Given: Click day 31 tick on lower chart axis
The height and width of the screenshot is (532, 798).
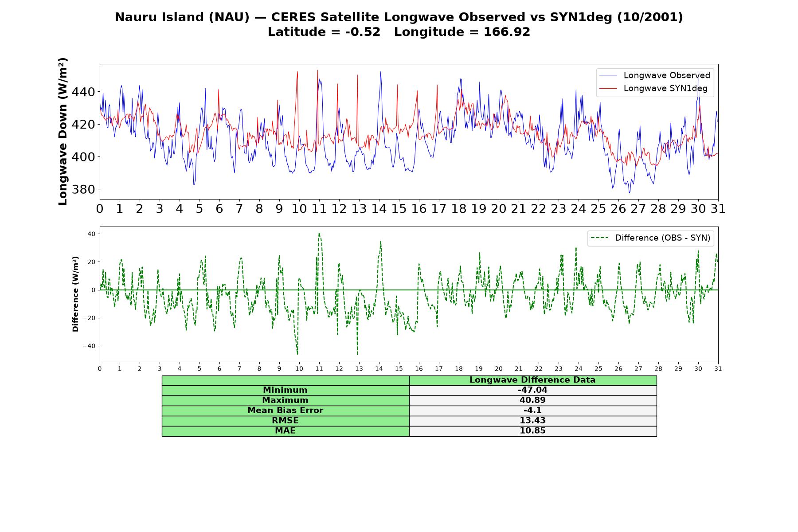Looking at the screenshot, I should [x=718, y=369].
